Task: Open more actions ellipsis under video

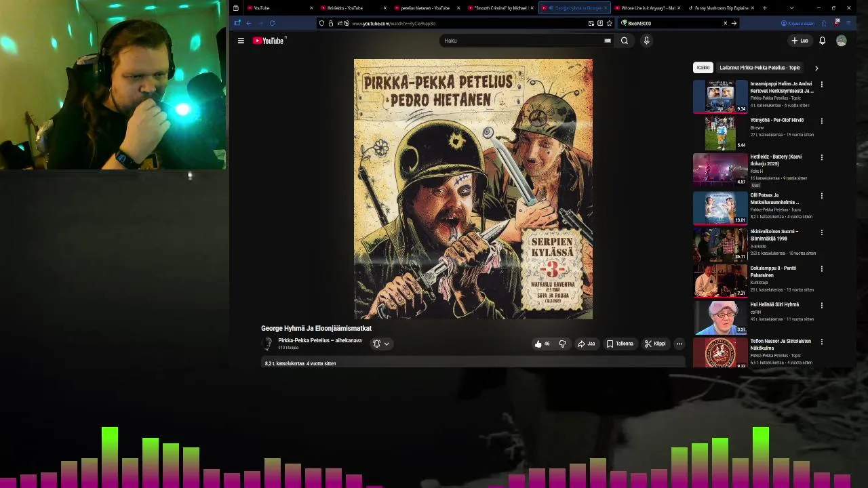Action: tap(679, 344)
